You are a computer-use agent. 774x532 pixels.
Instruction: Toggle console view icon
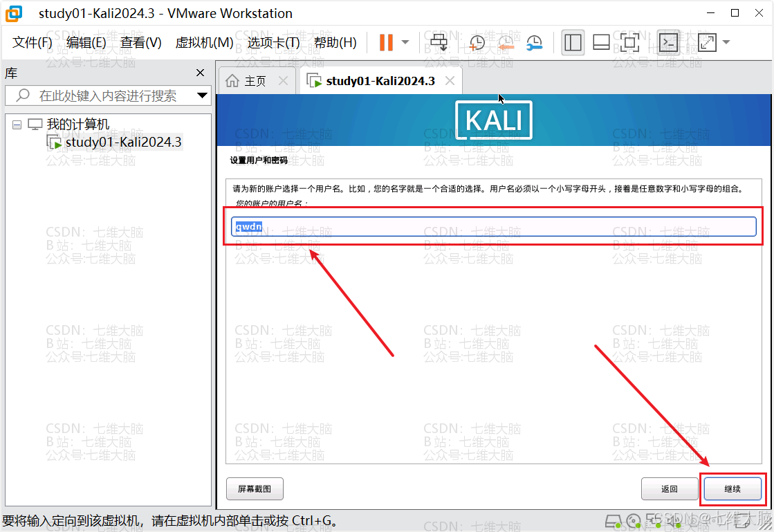[x=668, y=43]
